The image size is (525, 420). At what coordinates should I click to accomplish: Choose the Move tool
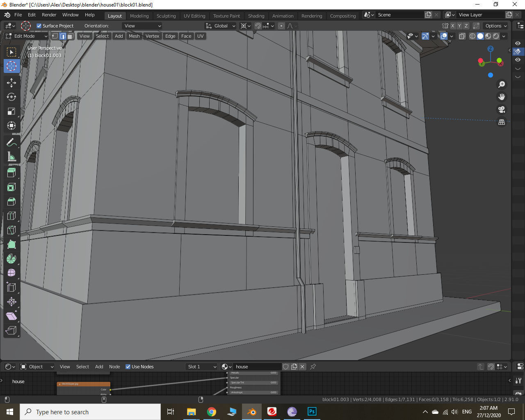(11, 82)
